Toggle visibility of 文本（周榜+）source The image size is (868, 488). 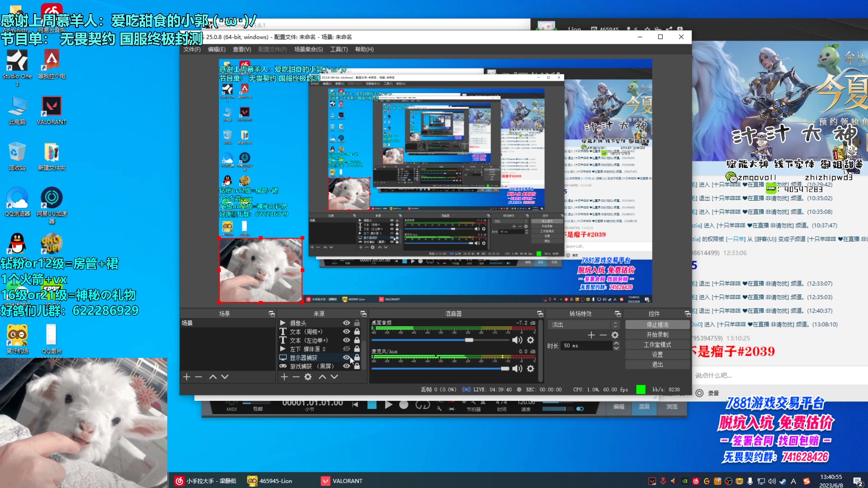point(346,331)
